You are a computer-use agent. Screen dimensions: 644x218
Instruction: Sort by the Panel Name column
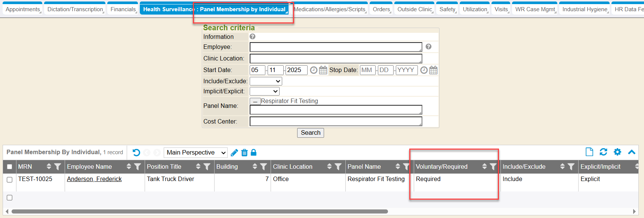click(x=398, y=166)
